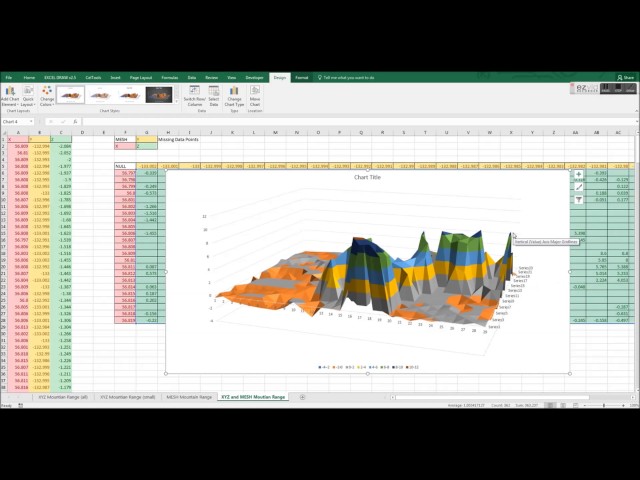Image resolution: width=640 pixels, height=480 pixels.
Task: Switch to the CatTools tab
Action: (93, 78)
